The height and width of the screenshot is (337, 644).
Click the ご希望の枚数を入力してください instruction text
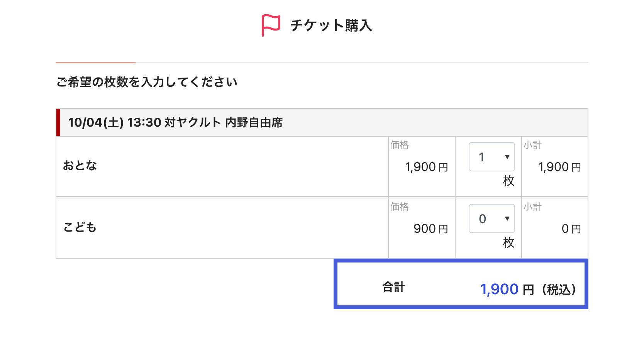[147, 82]
